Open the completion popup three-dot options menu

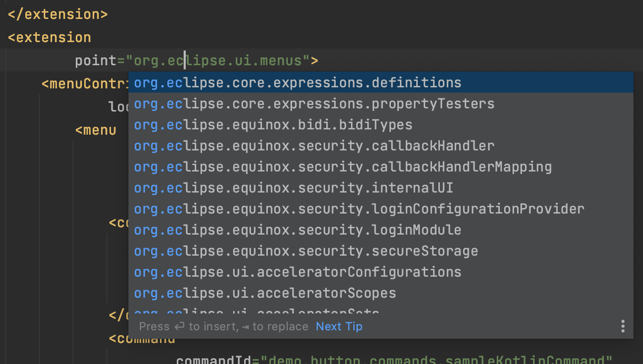click(622, 326)
